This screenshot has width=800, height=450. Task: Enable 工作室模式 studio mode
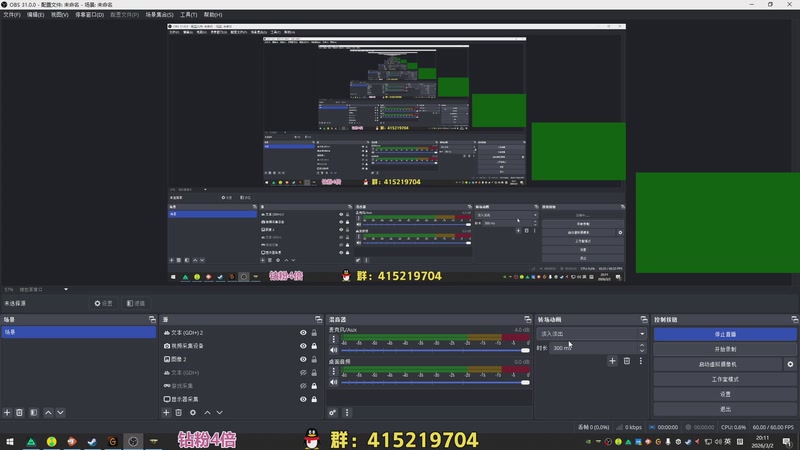point(725,379)
